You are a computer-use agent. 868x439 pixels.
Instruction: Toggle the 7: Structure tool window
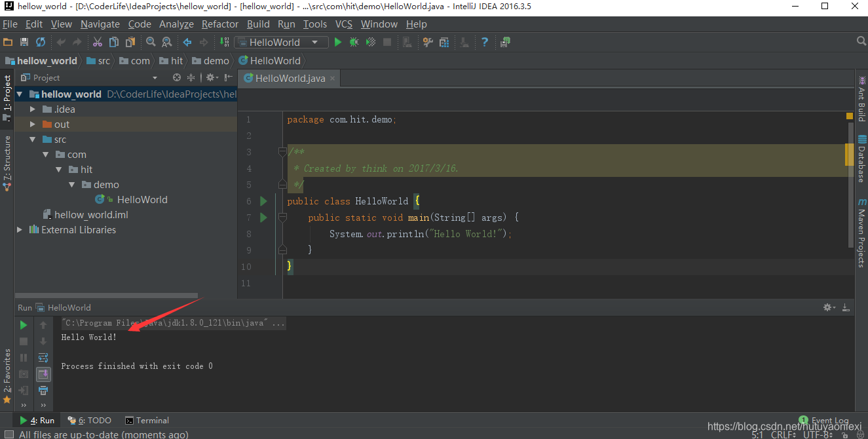pos(7,162)
